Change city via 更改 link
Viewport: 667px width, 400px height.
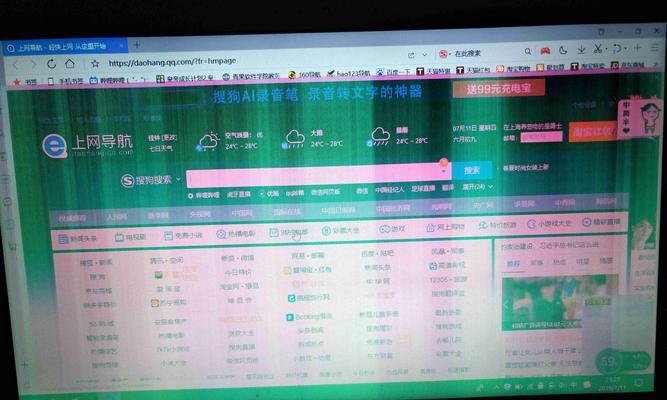point(169,137)
